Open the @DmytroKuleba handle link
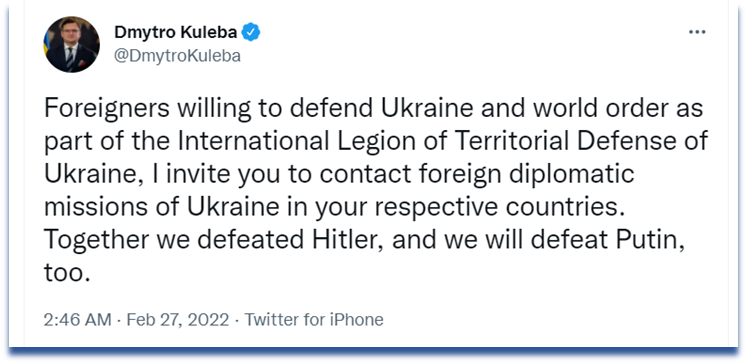 tap(177, 56)
